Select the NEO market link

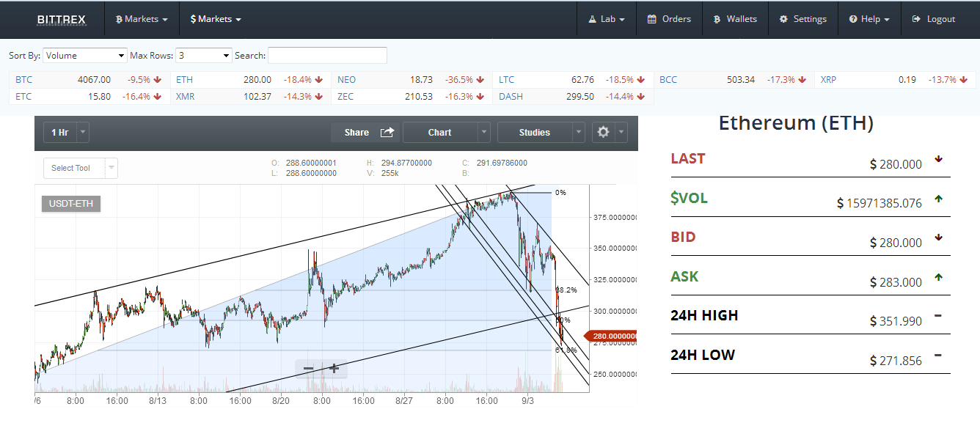tap(346, 79)
